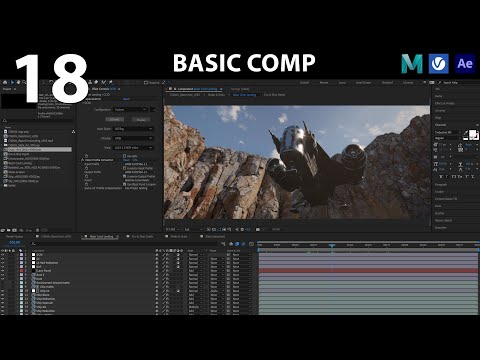Click the eyedropper in the Character panel
The image size is (480, 360).
(x=466, y=133)
